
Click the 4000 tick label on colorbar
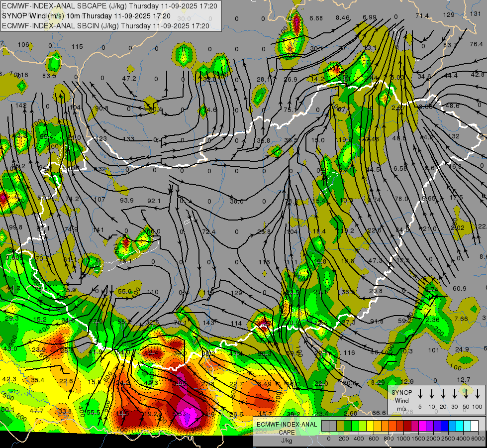pos(463,439)
